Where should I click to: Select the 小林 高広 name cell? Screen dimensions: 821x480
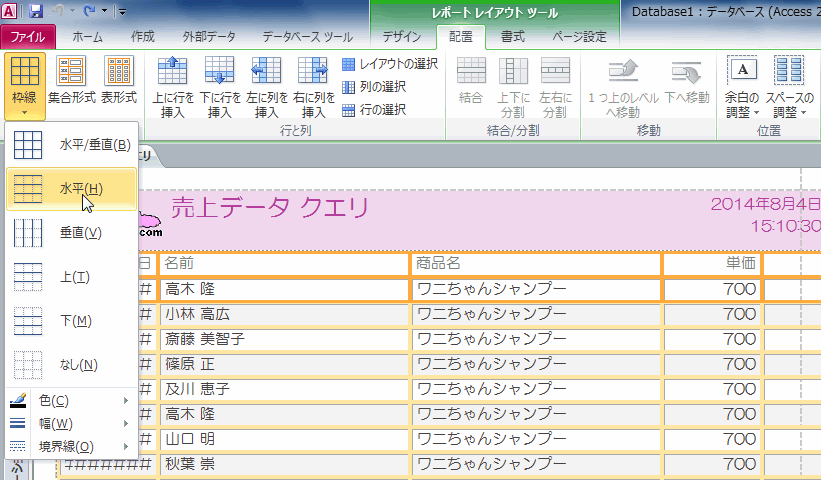point(283,315)
